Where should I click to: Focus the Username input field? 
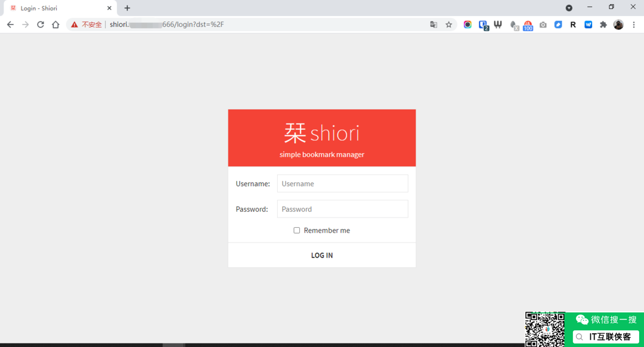click(342, 184)
